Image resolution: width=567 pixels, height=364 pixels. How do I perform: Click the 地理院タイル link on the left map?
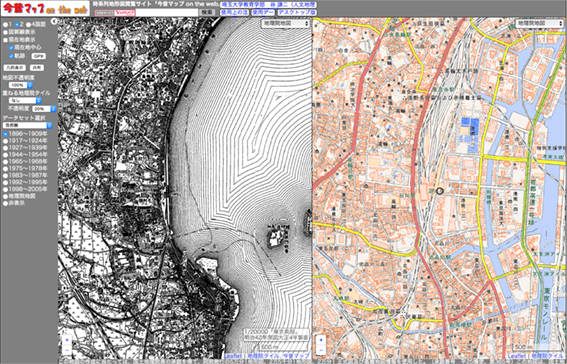tap(263, 356)
